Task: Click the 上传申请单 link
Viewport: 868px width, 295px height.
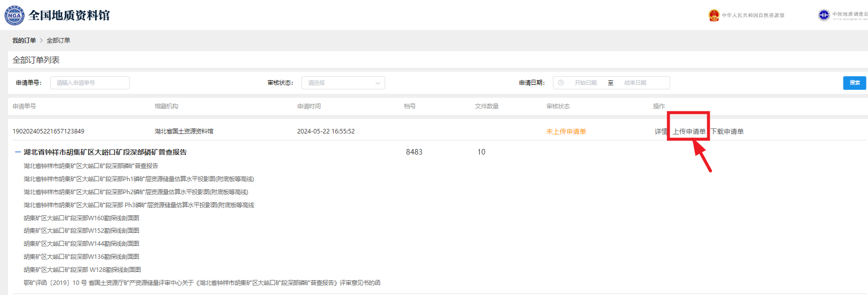Action: point(689,131)
